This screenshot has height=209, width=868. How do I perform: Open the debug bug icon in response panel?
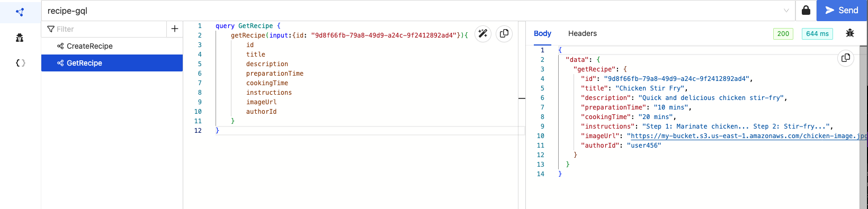[850, 33]
